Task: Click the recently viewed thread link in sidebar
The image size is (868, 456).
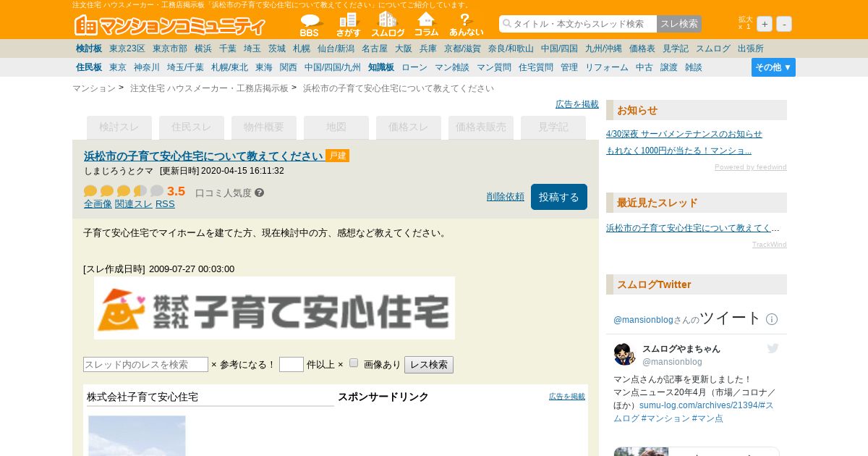Action: click(693, 228)
